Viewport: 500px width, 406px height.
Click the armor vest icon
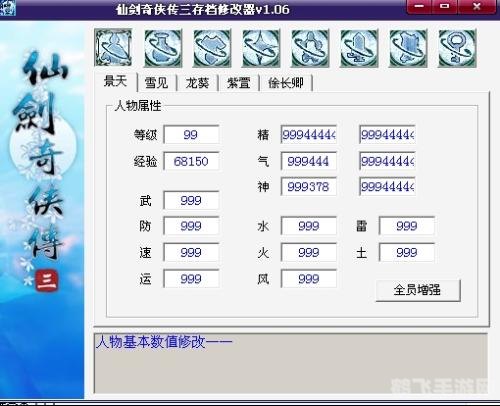tap(408, 48)
